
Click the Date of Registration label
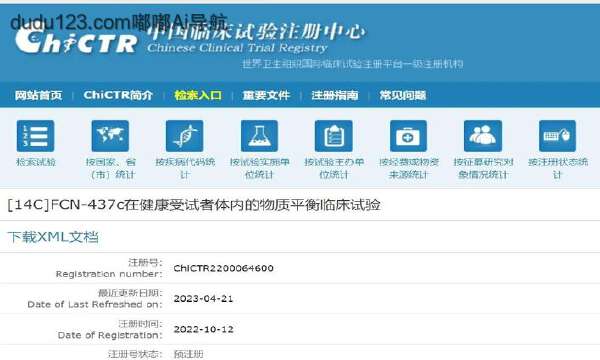110,335
